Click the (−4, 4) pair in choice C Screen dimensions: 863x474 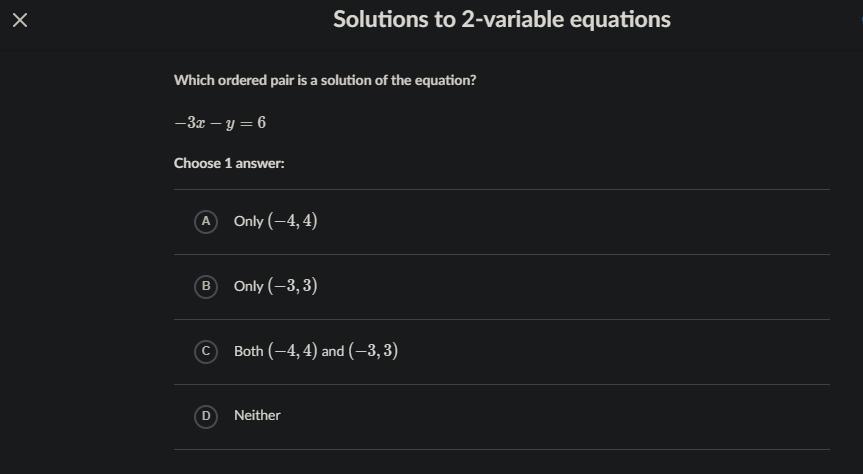pos(292,351)
